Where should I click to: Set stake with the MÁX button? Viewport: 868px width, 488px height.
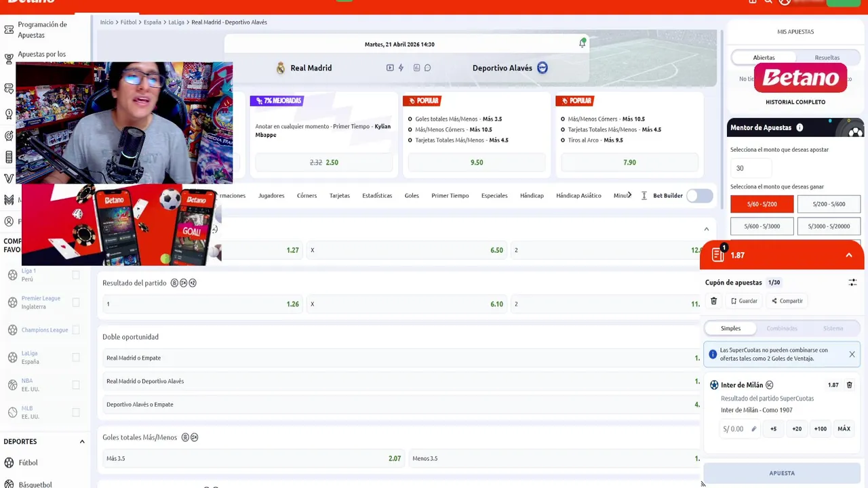(x=844, y=429)
